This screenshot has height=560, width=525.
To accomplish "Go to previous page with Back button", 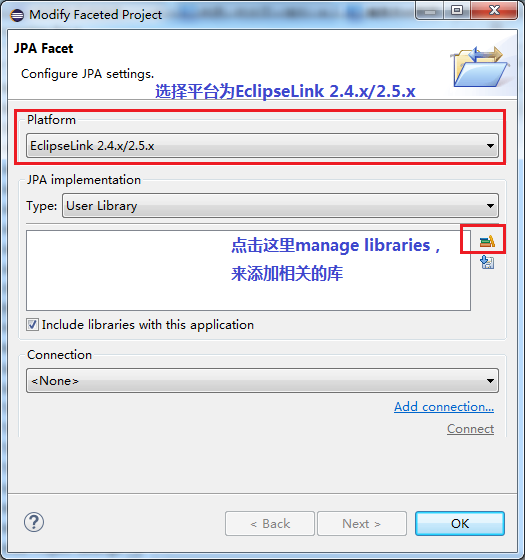I will coord(270,524).
